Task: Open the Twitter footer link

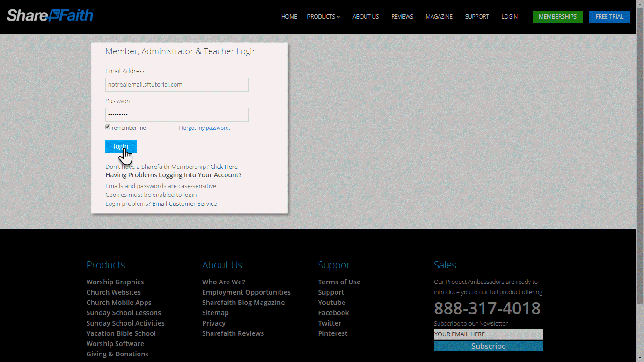Action: tap(329, 323)
